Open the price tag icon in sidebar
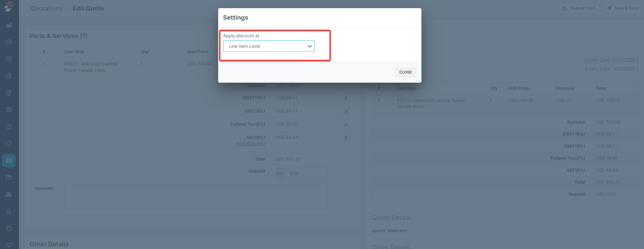The width and height of the screenshot is (644, 249). (x=9, y=144)
